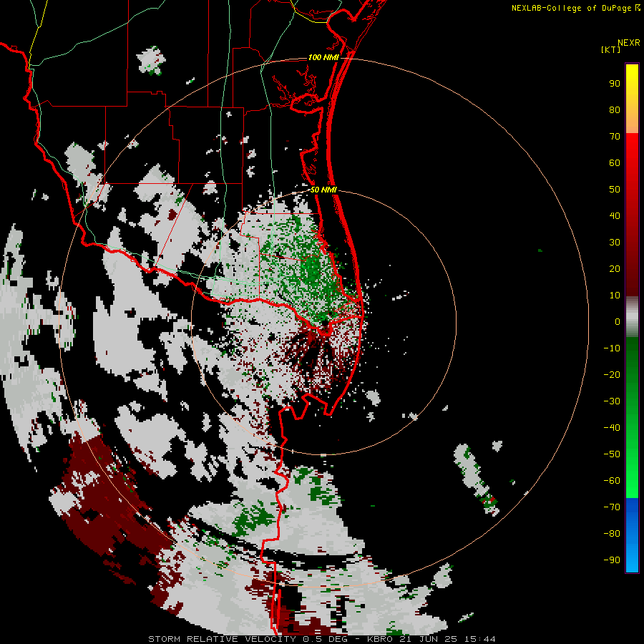
Task: Click the bright green segment of the color bar
Action: click(x=632, y=418)
